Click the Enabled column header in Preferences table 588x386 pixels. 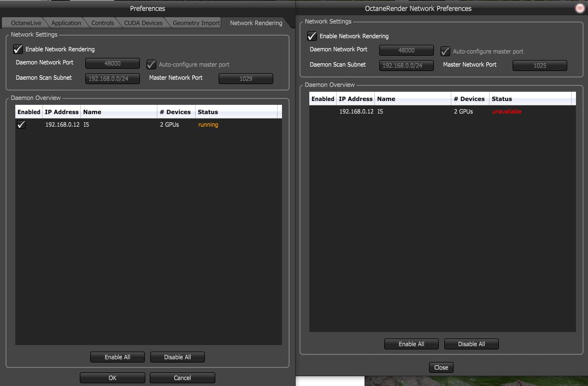(x=29, y=112)
